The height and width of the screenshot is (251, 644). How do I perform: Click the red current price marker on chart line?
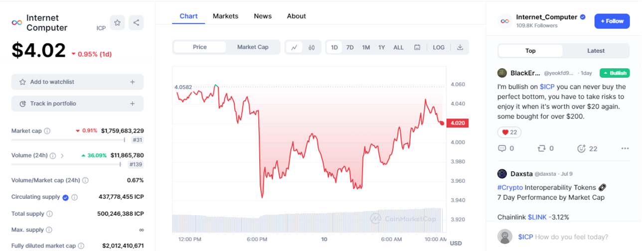(x=442, y=123)
